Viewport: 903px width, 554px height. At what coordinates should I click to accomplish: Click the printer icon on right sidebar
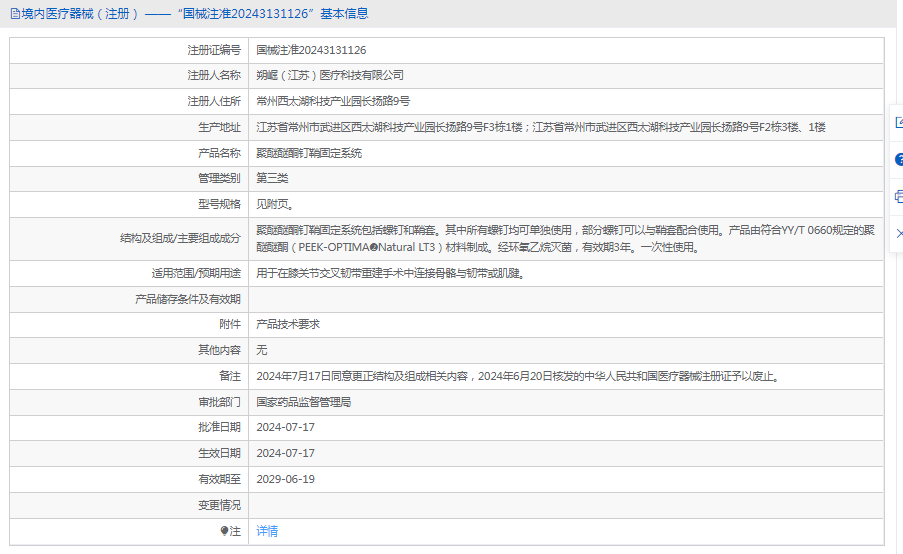tap(899, 197)
